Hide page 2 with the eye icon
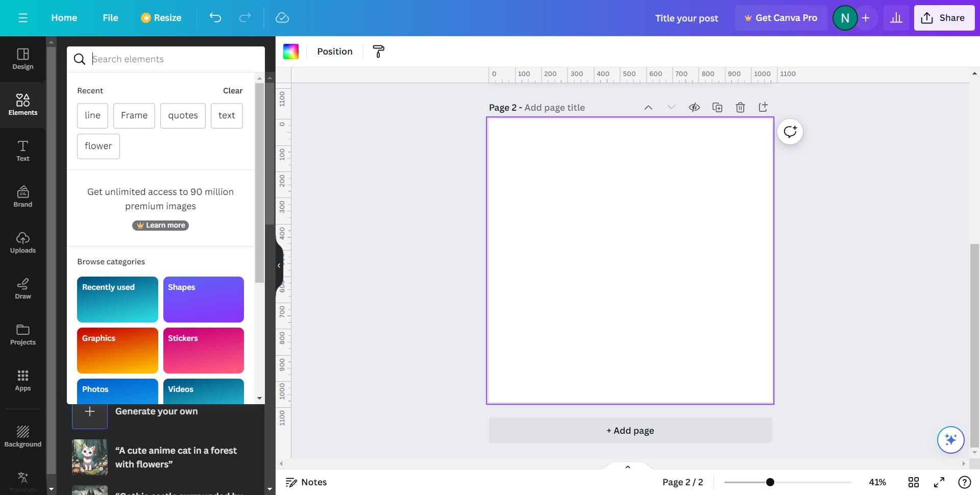This screenshot has height=495, width=980. pyautogui.click(x=694, y=107)
